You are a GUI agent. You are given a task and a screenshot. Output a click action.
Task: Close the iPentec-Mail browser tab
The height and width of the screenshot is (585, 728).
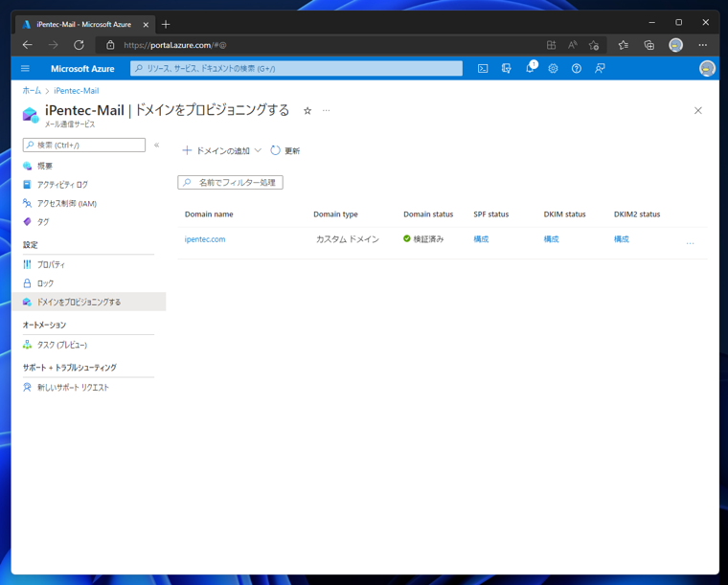(146, 25)
